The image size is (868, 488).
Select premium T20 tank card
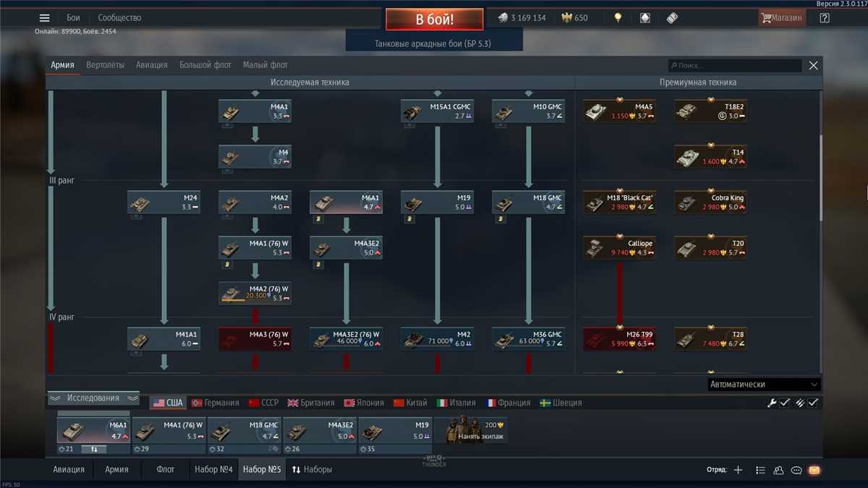pos(711,248)
